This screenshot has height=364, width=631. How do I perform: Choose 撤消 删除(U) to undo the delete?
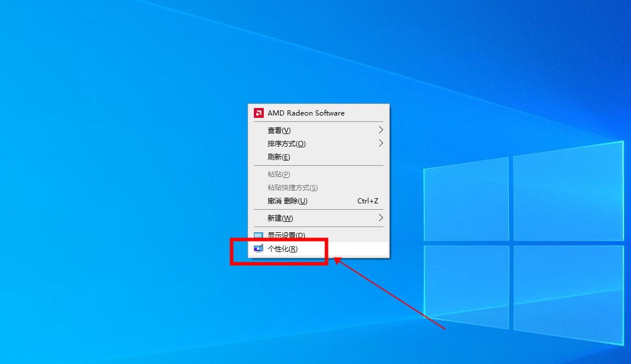tap(318, 200)
